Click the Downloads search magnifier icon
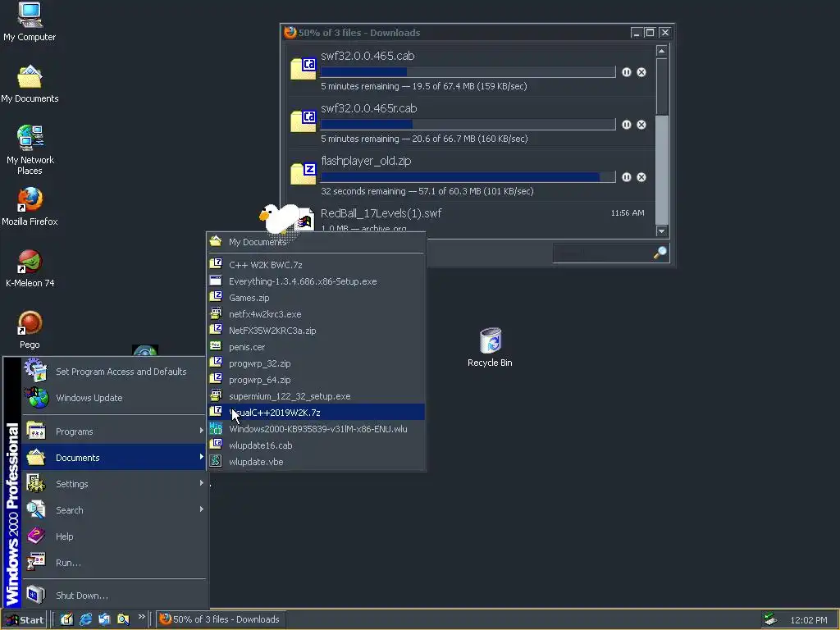This screenshot has width=840, height=630. click(x=660, y=253)
